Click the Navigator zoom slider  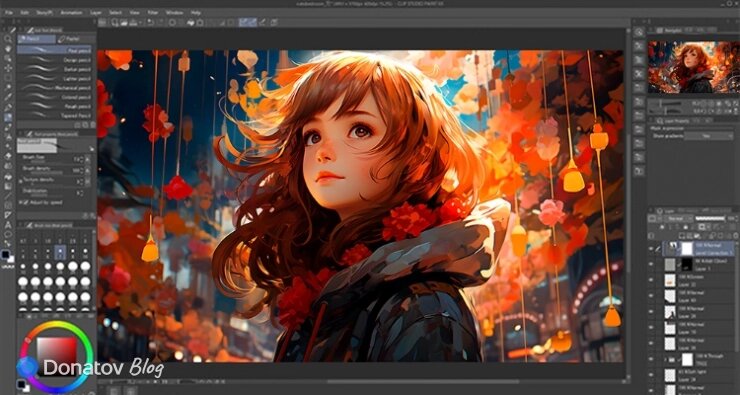point(665,103)
